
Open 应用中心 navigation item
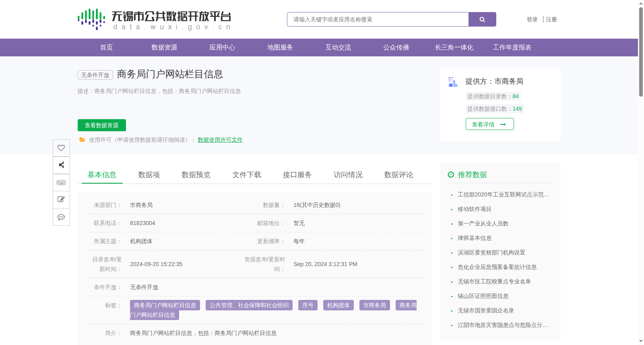click(x=222, y=48)
